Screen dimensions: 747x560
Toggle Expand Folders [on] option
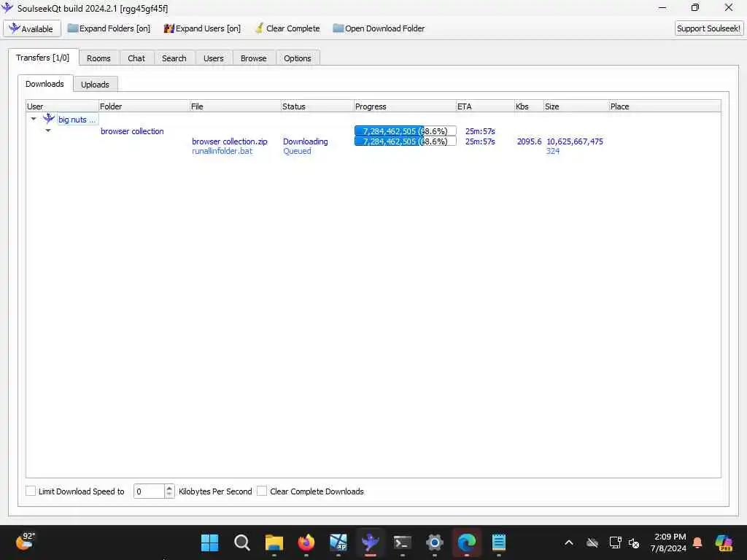[109, 28]
